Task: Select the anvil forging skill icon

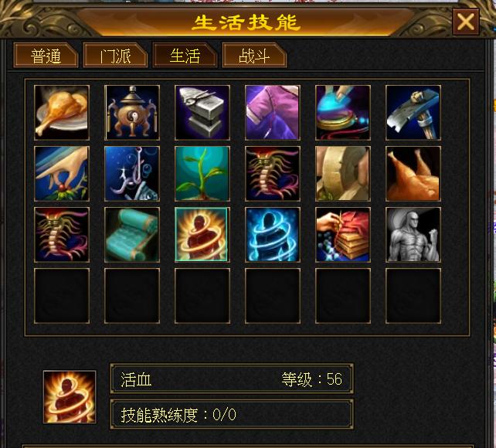Action: pyautogui.click(x=202, y=113)
